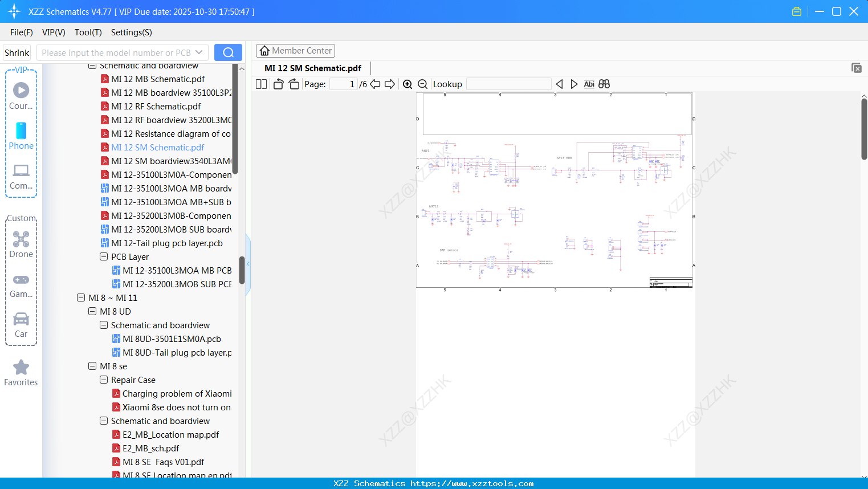The height and width of the screenshot is (489, 868).
Task: Collapse Schematic and boardview under MI 8 se
Action: 104,421
